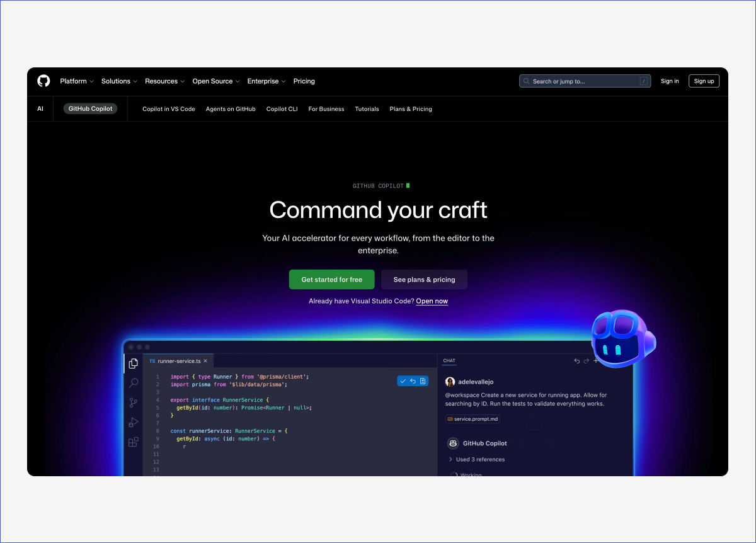Follow the Open now link
756x543 pixels.
[432, 301]
